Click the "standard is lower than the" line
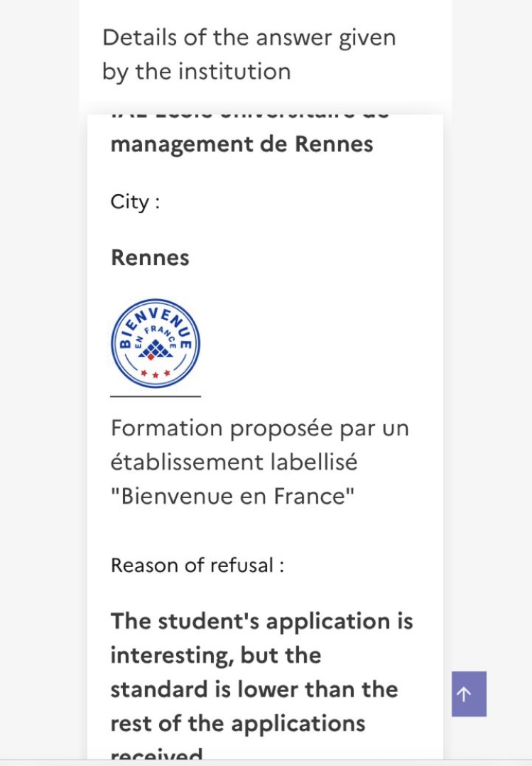 (x=254, y=689)
